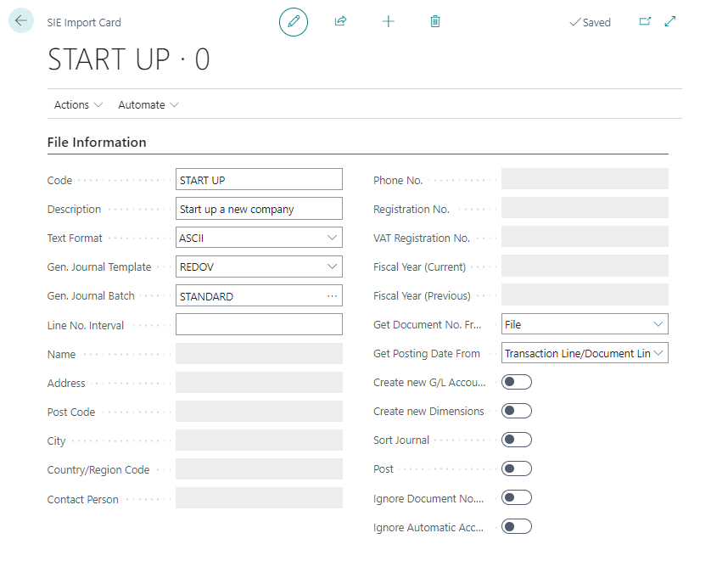
Task: Open Gen. Journal Batch lookup ellipsis
Action: coord(332,296)
